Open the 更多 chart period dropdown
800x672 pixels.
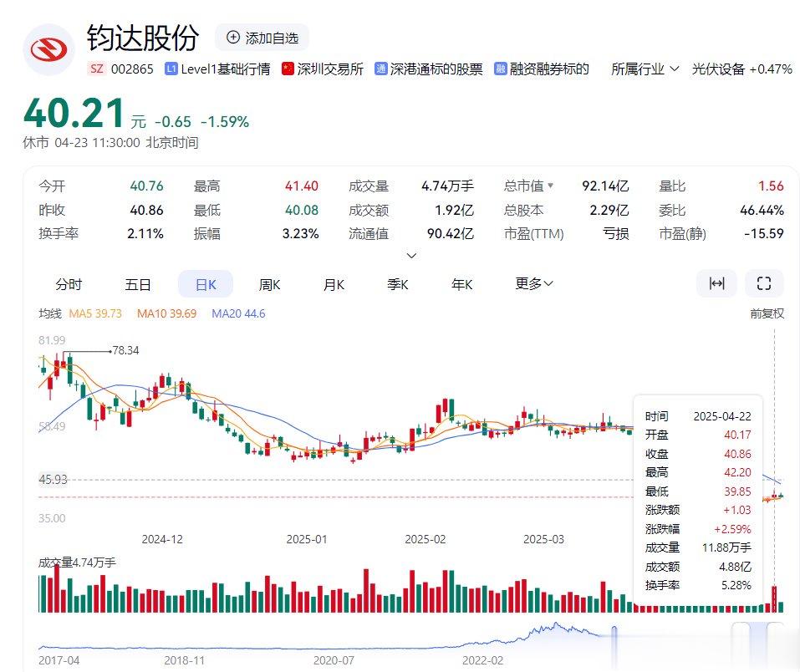533,283
